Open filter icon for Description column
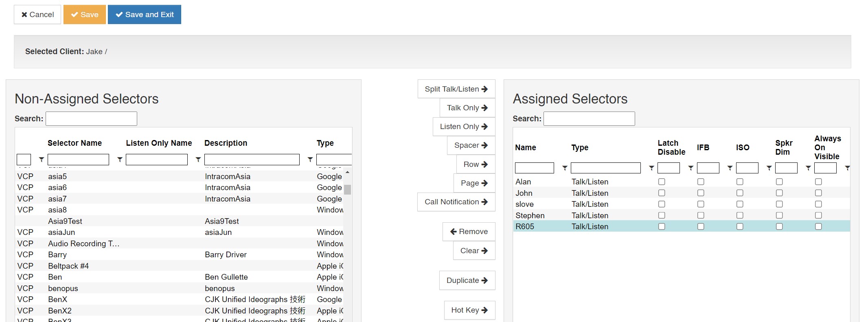868x322 pixels. click(x=310, y=160)
